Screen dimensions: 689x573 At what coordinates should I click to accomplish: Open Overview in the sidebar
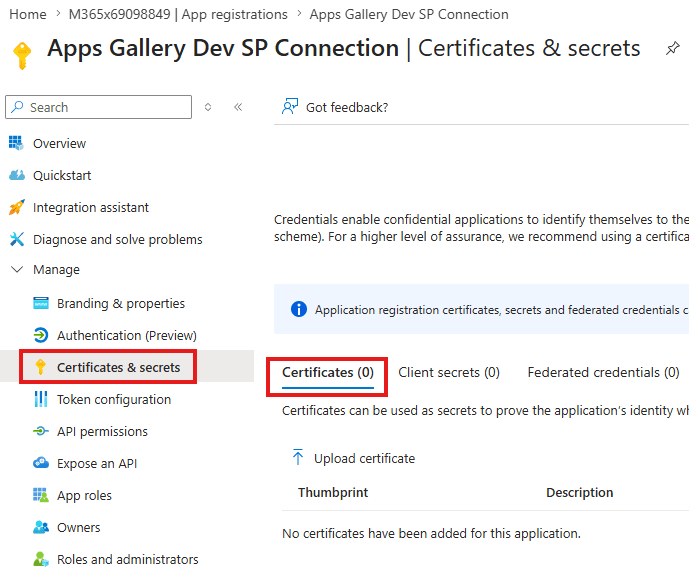59,143
